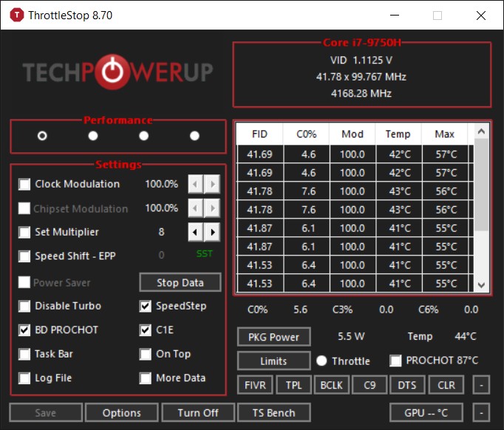
Task: Click the minus button next to CLR
Action: pos(481,385)
